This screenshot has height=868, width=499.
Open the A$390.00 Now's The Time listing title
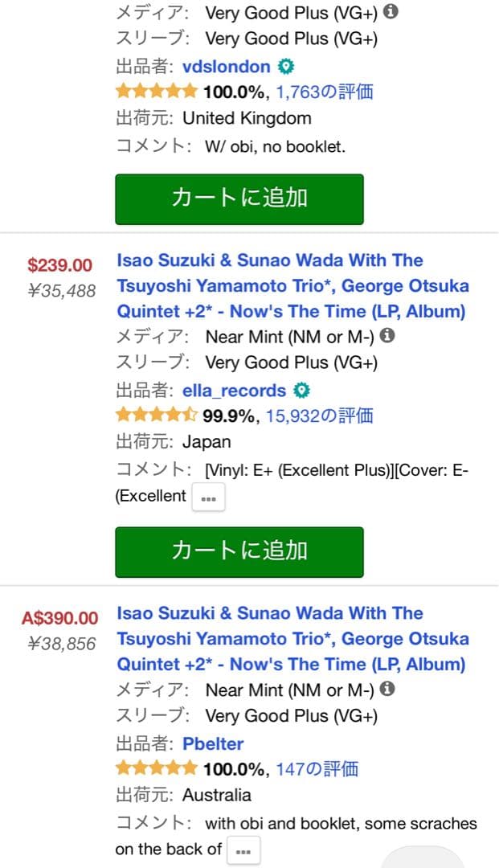292,639
